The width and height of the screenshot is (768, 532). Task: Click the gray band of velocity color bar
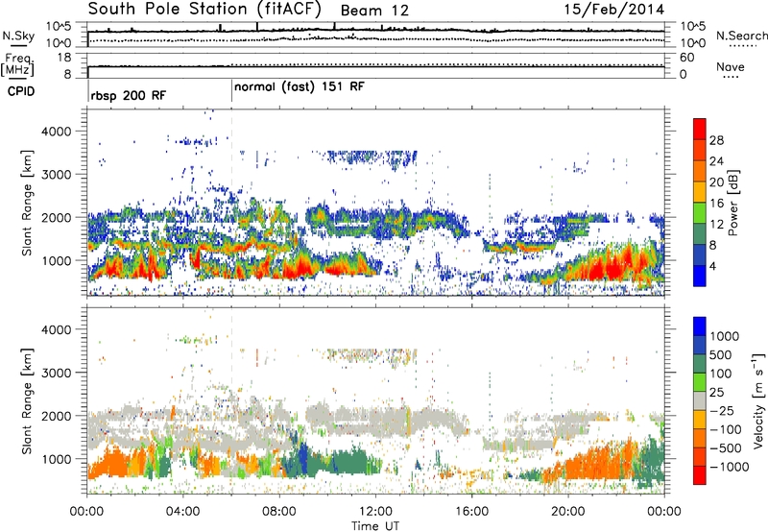(700, 401)
